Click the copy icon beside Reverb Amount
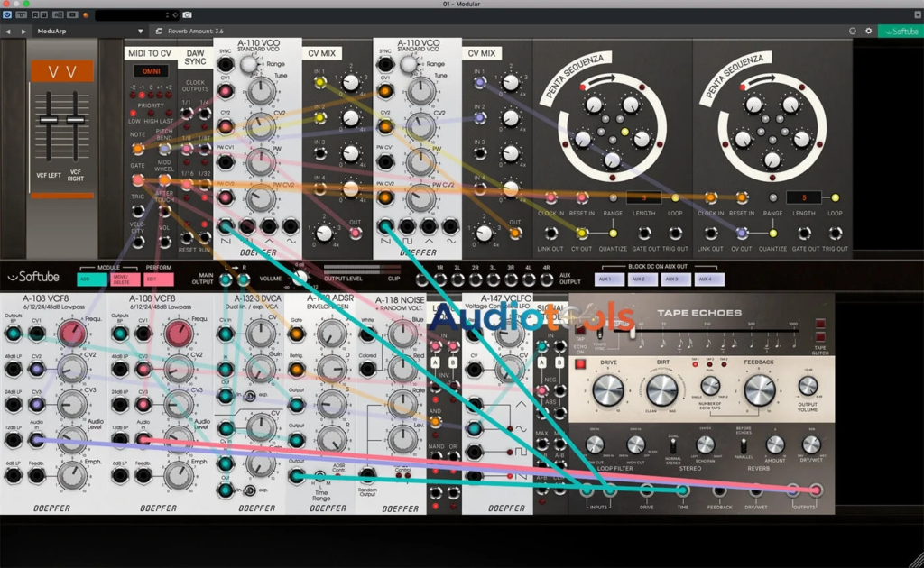 [159, 32]
